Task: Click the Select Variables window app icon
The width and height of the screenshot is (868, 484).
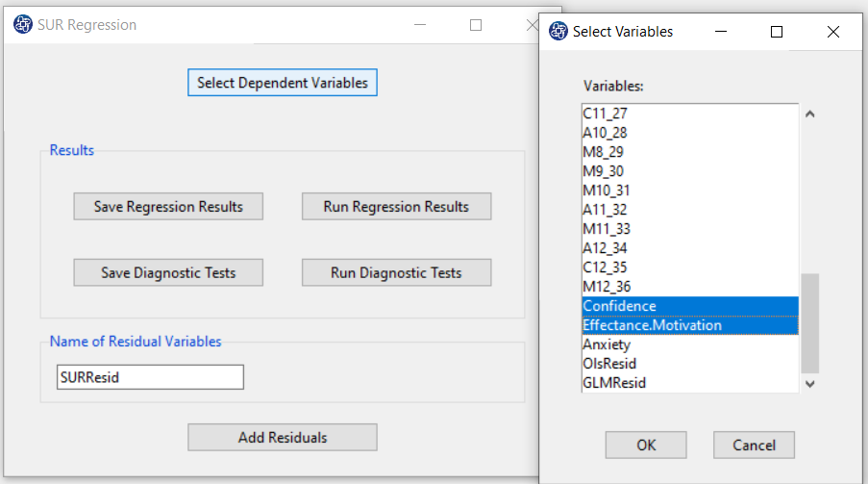Action: (x=558, y=31)
